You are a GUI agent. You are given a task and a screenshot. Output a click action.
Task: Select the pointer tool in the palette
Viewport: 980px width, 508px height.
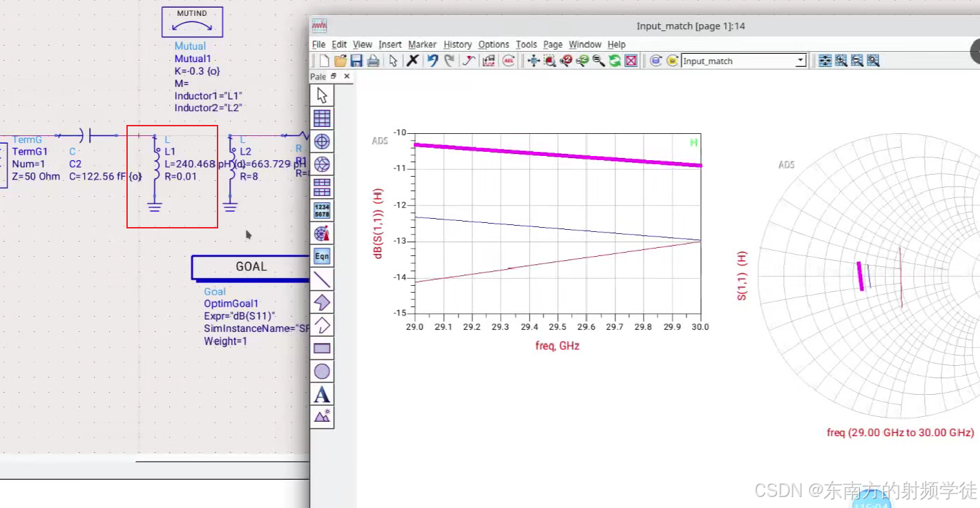pos(322,95)
